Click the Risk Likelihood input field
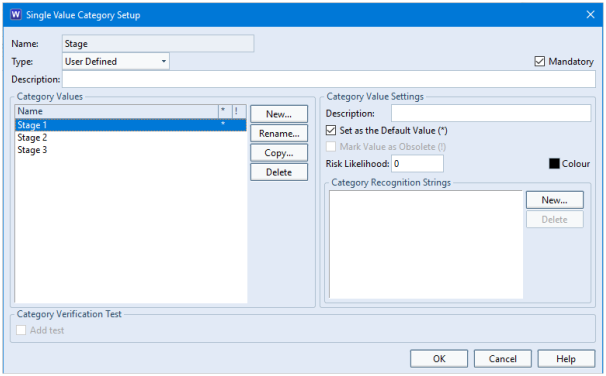The width and height of the screenshot is (606, 376). pyautogui.click(x=417, y=164)
